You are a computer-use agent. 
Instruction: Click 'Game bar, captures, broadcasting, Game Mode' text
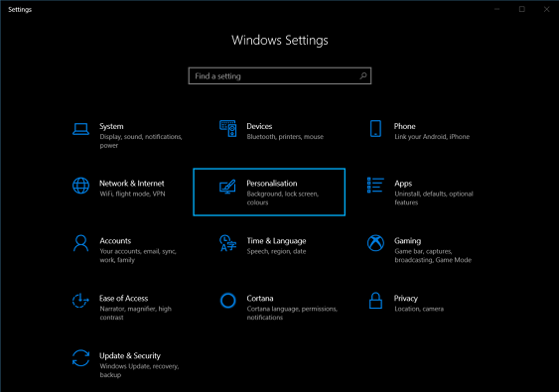click(x=433, y=255)
